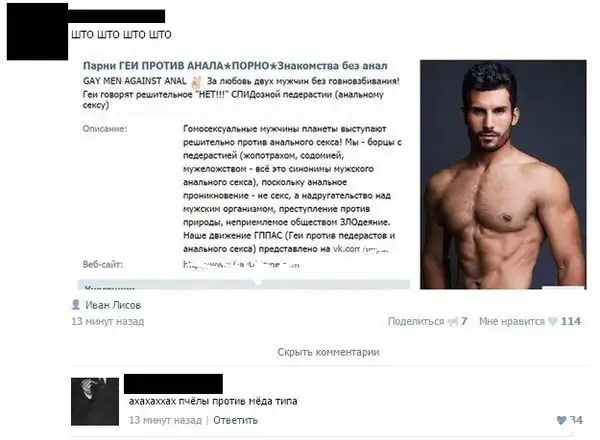Viewport: 600px width, 440px height.
Task: Click the blacked-out post author avatar
Action: pos(37,31)
